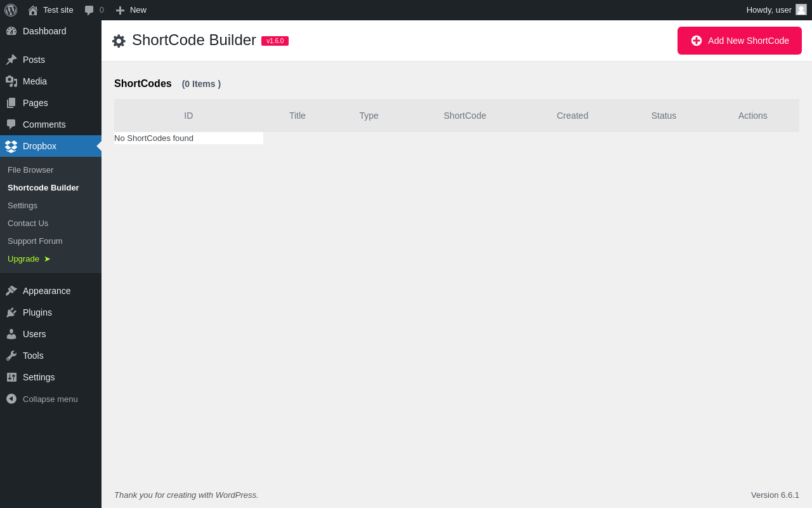This screenshot has height=508, width=812.
Task: Open Media in the sidebar
Action: coord(51,81)
